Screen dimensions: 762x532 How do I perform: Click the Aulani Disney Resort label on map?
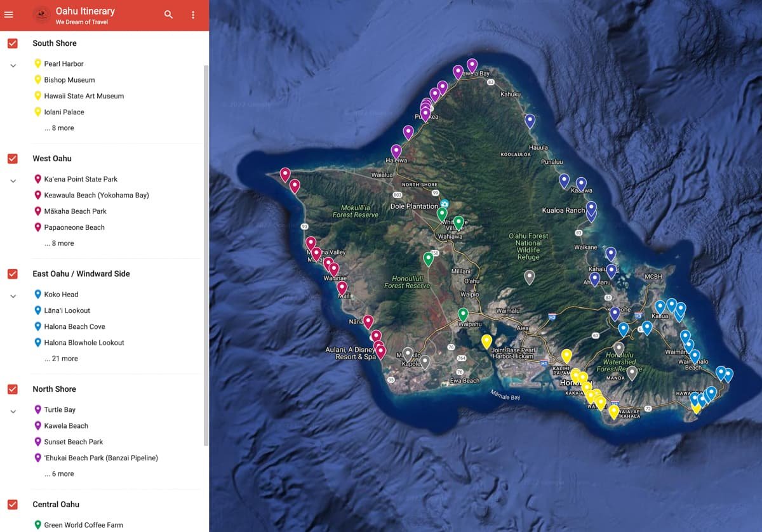coord(349,353)
